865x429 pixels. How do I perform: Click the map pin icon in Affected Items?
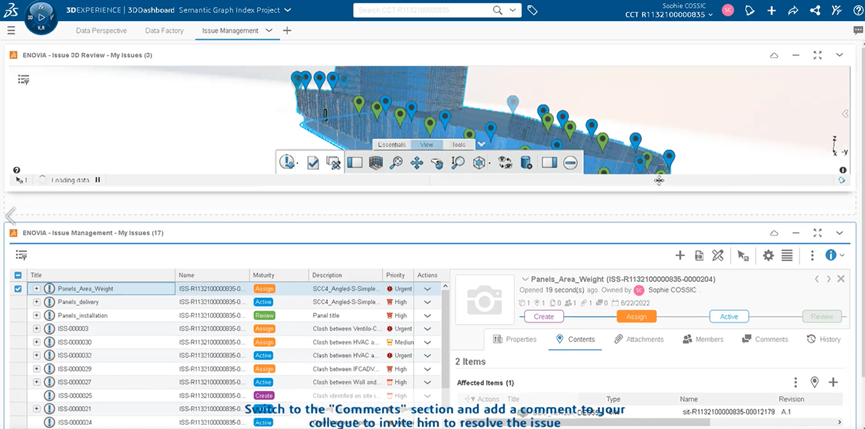click(814, 382)
